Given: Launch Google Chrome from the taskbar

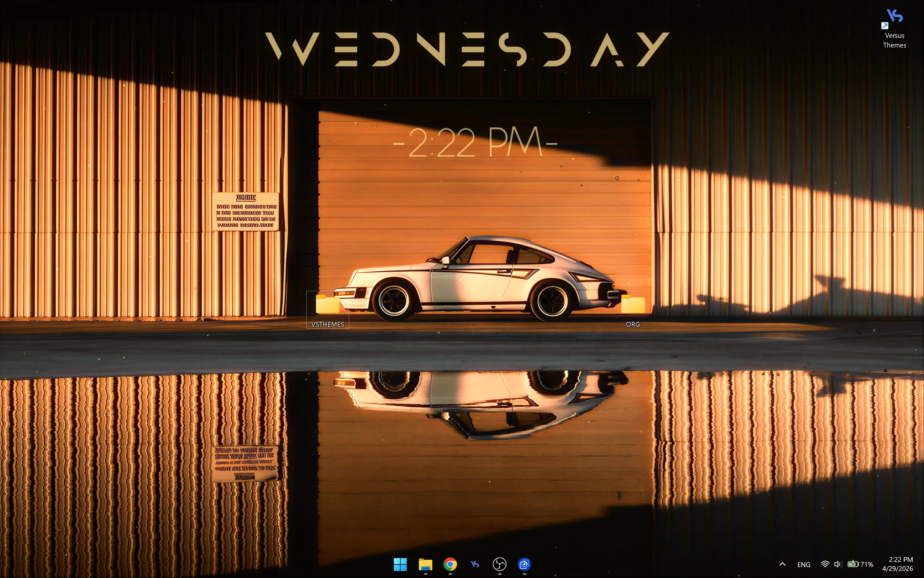Looking at the screenshot, I should (450, 564).
